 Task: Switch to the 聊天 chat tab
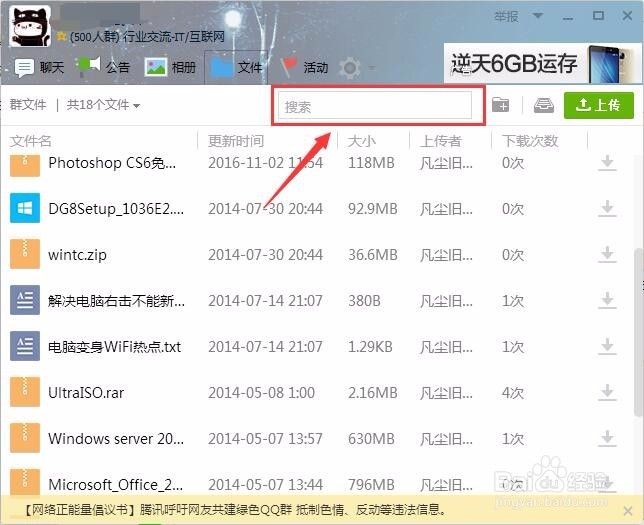point(39,67)
